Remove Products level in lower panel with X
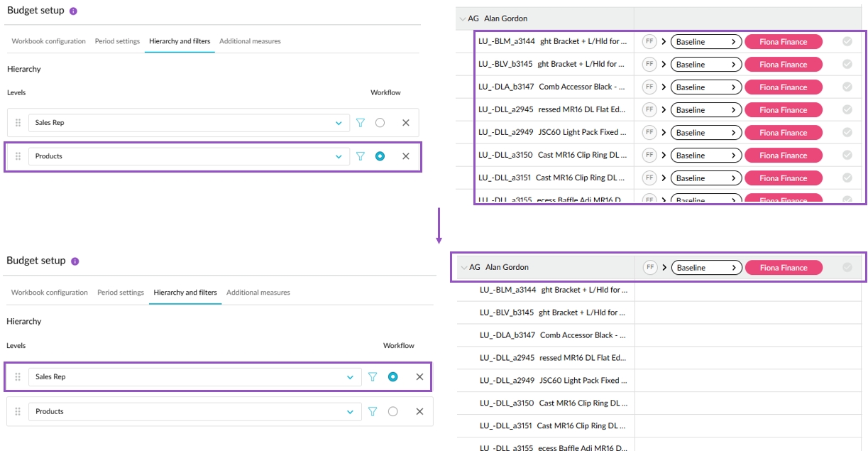 point(419,411)
